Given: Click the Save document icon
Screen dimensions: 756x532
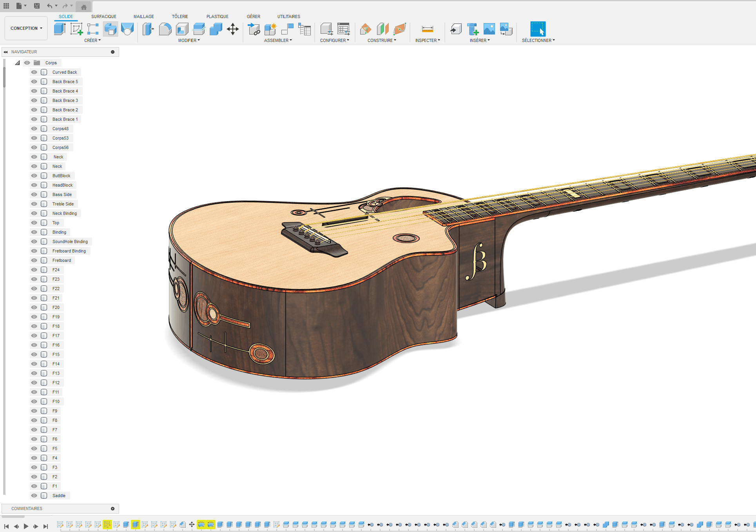Looking at the screenshot, I should click(x=37, y=5).
